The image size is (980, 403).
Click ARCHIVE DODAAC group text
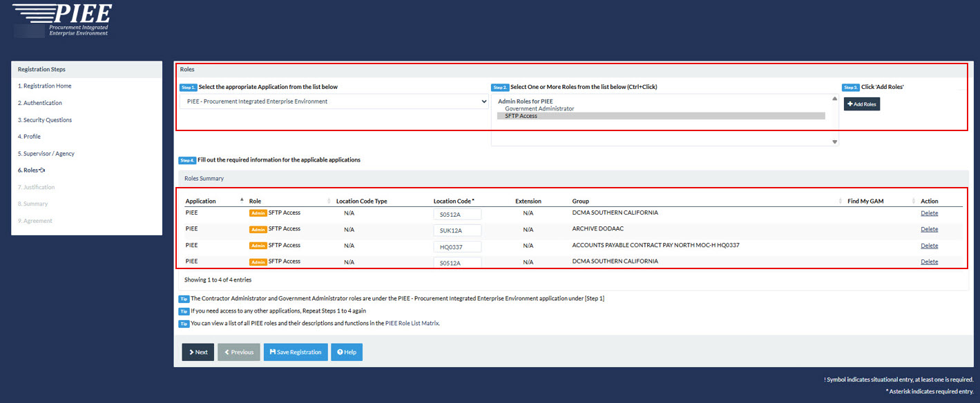click(x=599, y=229)
